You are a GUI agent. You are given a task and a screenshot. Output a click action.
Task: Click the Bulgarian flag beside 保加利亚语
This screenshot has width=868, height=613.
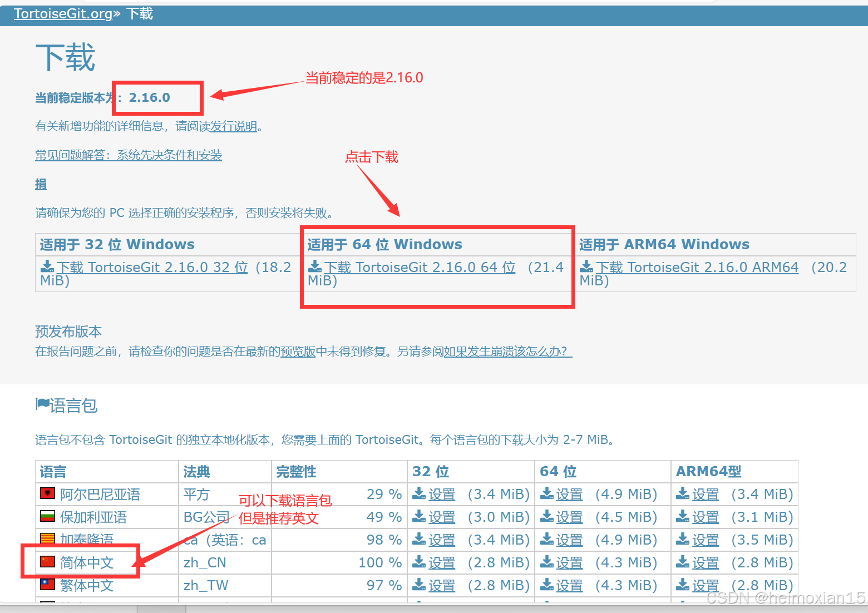click(47, 516)
